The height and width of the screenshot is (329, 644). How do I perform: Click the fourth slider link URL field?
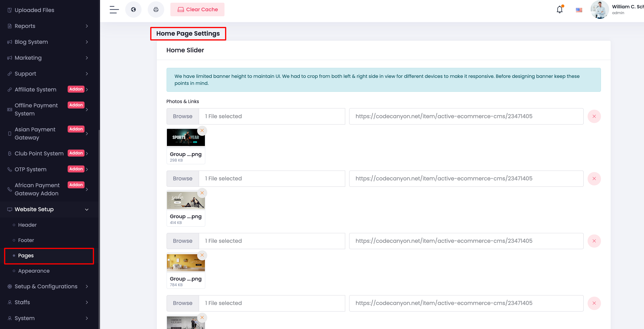click(x=466, y=303)
